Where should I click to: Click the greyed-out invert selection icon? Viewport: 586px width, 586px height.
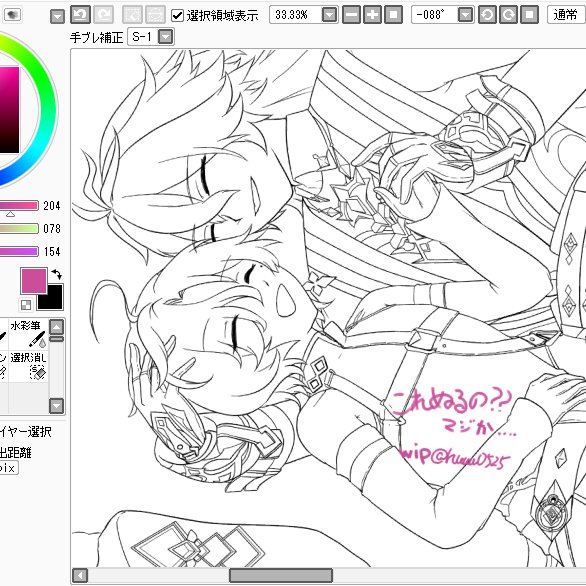155,15
